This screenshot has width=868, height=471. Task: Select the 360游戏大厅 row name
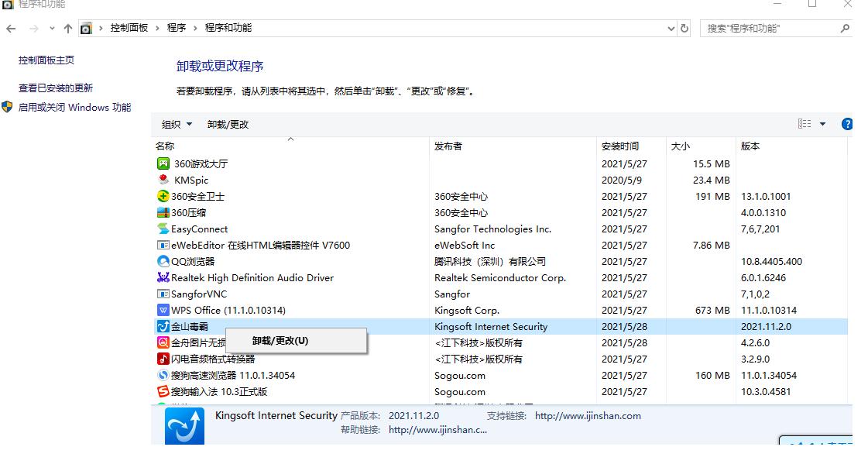[201, 163]
